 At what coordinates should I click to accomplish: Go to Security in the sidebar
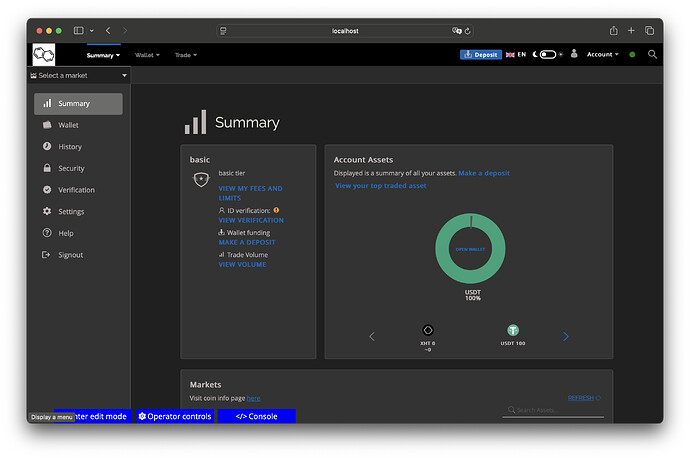71,169
